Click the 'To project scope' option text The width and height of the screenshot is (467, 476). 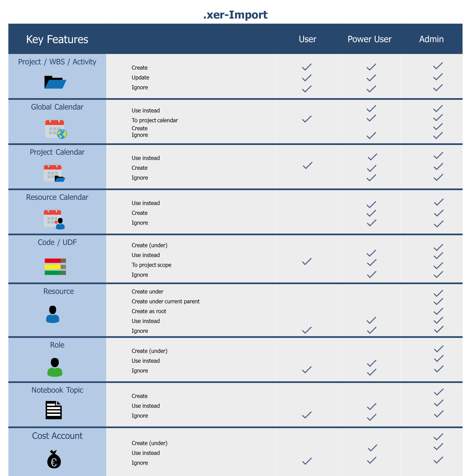coord(151,265)
